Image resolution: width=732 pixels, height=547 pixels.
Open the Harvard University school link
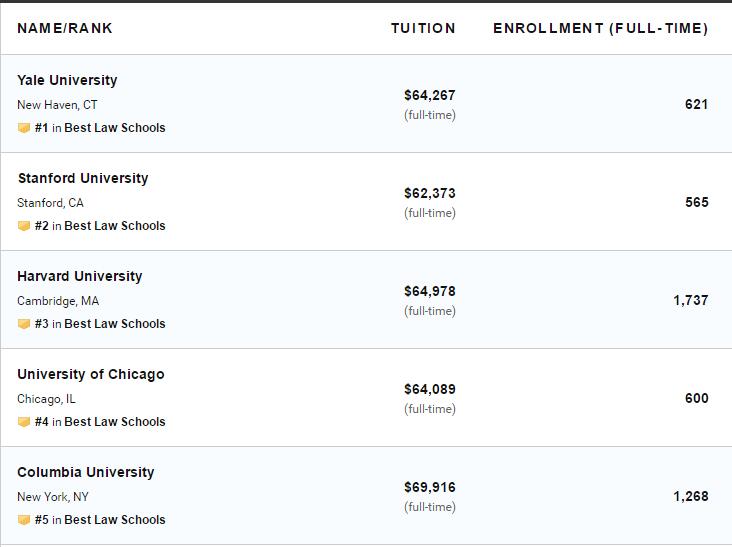(x=80, y=276)
